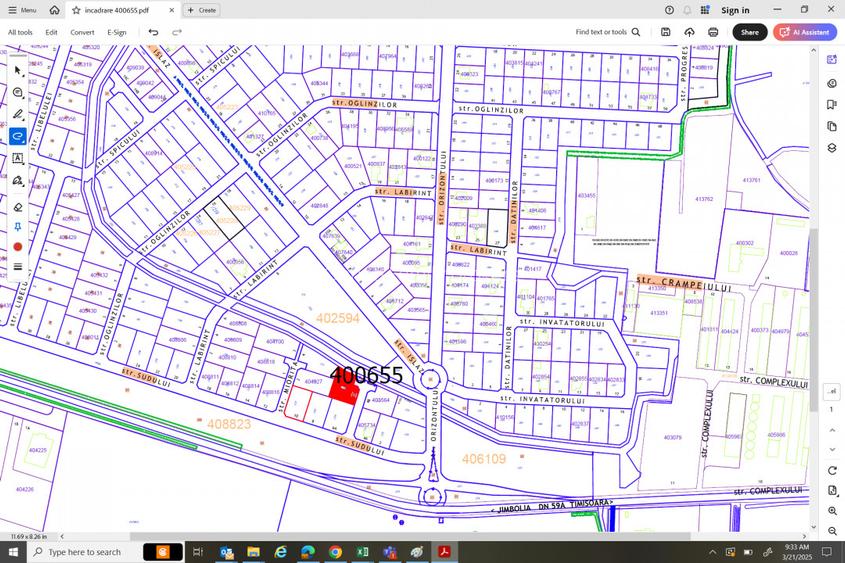Screen dimensions: 845x563
Task: Toggle the bookmarks panel in right sidebar
Action: (832, 104)
